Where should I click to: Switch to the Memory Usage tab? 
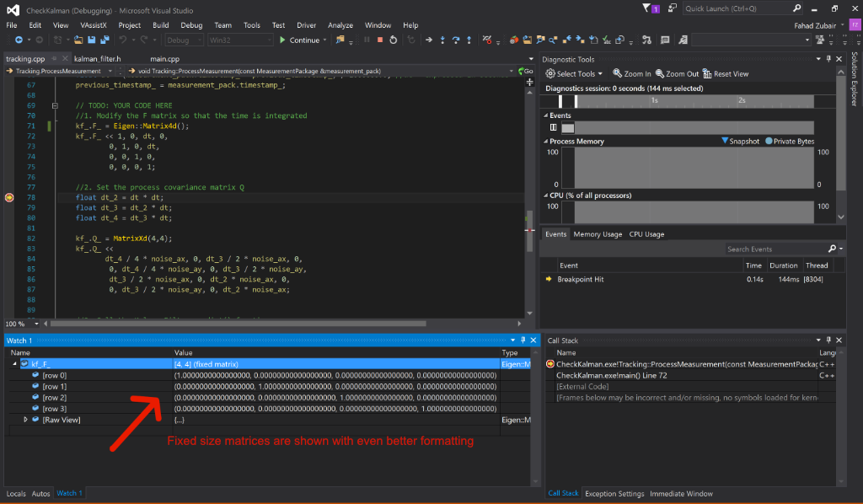click(x=598, y=234)
